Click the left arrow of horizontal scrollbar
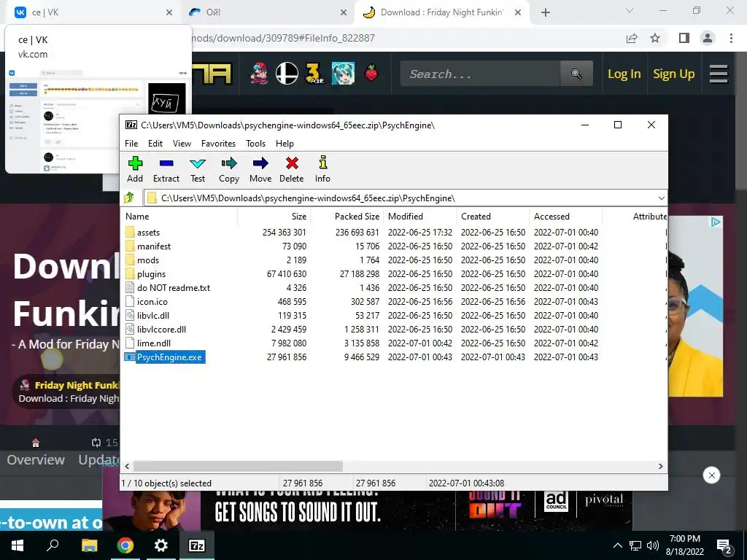The width and height of the screenshot is (747, 560). pos(127,466)
